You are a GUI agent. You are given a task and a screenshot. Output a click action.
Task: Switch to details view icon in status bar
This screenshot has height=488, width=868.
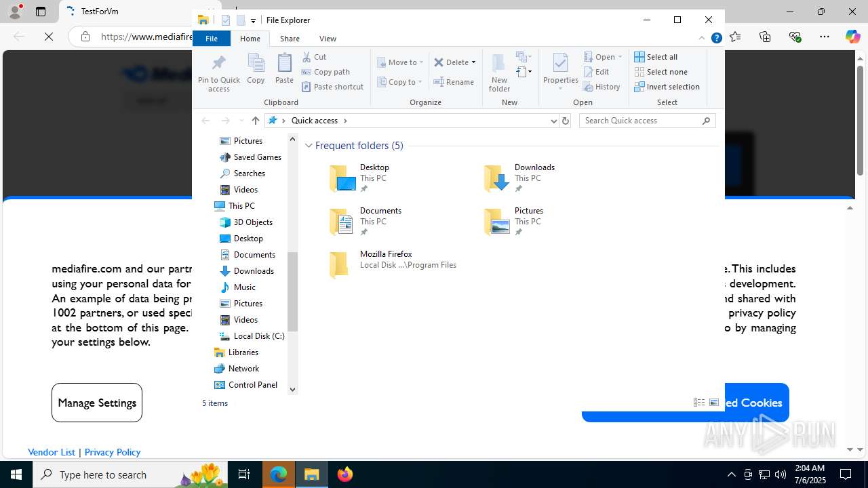click(x=699, y=403)
